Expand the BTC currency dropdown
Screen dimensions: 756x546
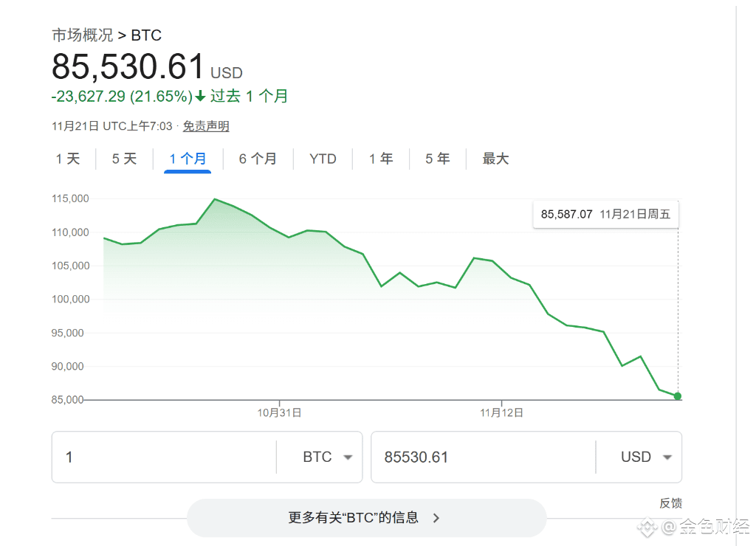point(327,457)
